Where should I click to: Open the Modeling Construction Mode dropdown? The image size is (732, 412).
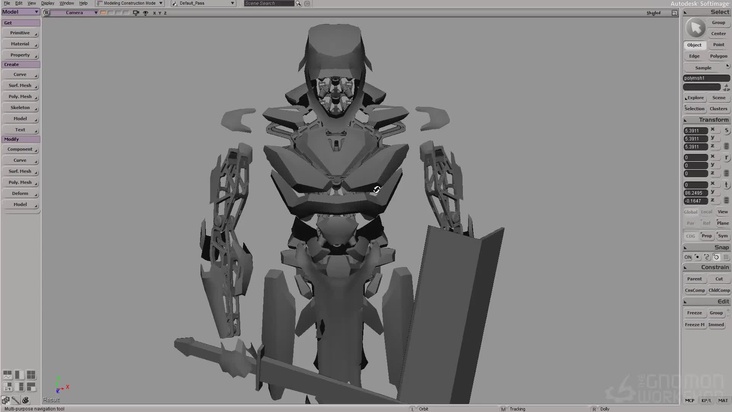point(131,3)
